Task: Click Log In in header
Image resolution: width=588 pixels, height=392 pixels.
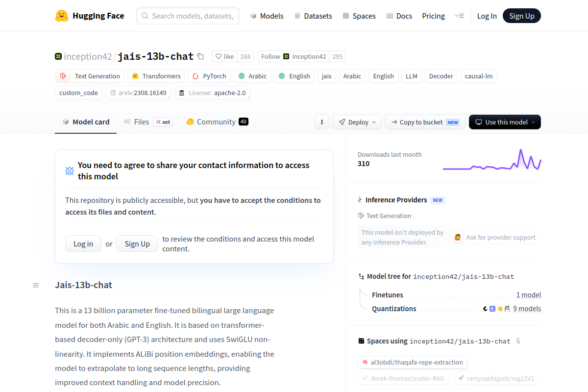Action: tap(487, 16)
